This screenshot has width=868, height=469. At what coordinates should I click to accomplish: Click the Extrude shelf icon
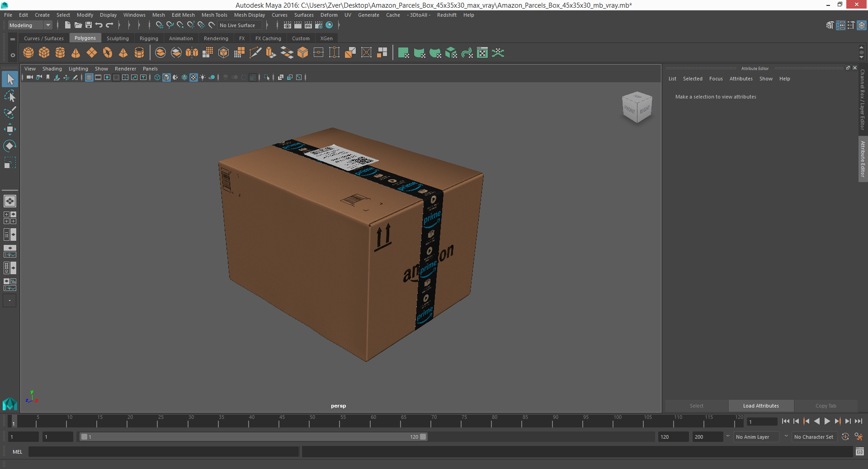point(271,53)
